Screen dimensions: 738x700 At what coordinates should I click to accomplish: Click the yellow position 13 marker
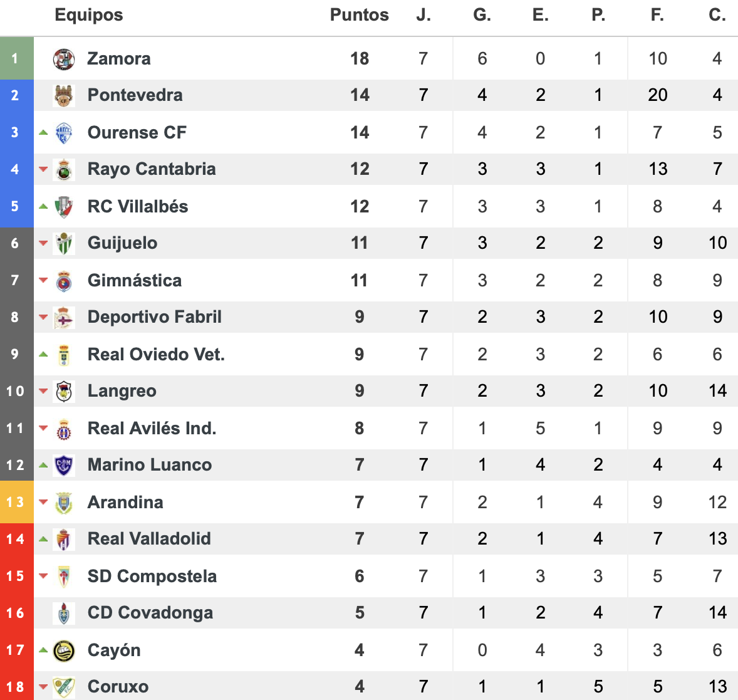coord(16,502)
